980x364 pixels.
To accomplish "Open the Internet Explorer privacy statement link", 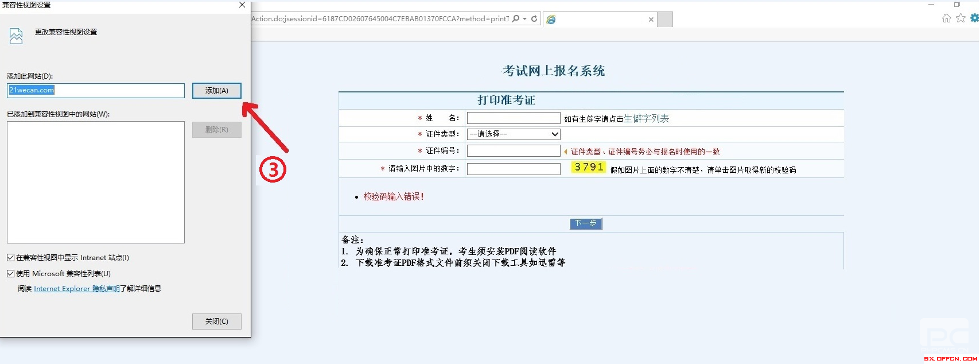I will click(x=76, y=289).
